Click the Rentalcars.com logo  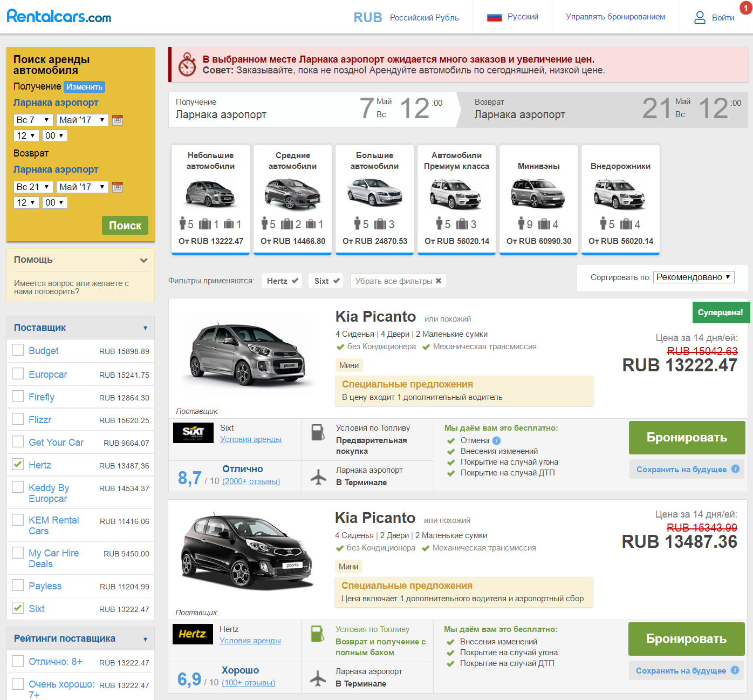click(x=59, y=16)
